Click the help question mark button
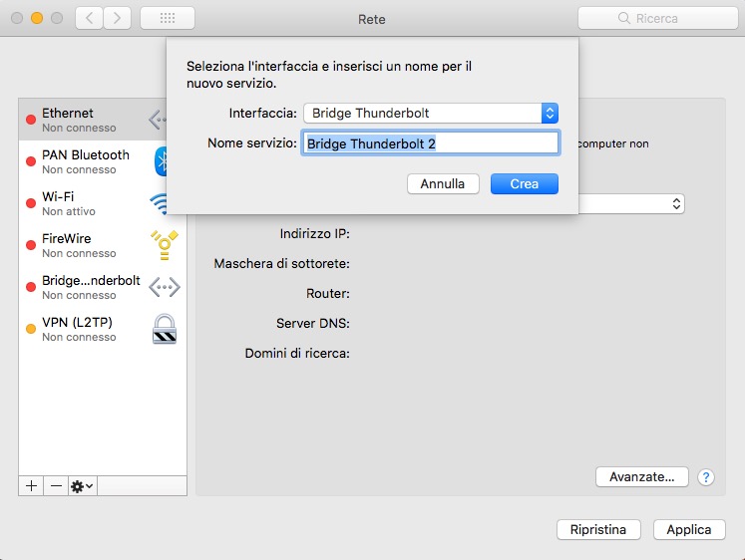Screen dimensions: 745x560 [x=706, y=477]
